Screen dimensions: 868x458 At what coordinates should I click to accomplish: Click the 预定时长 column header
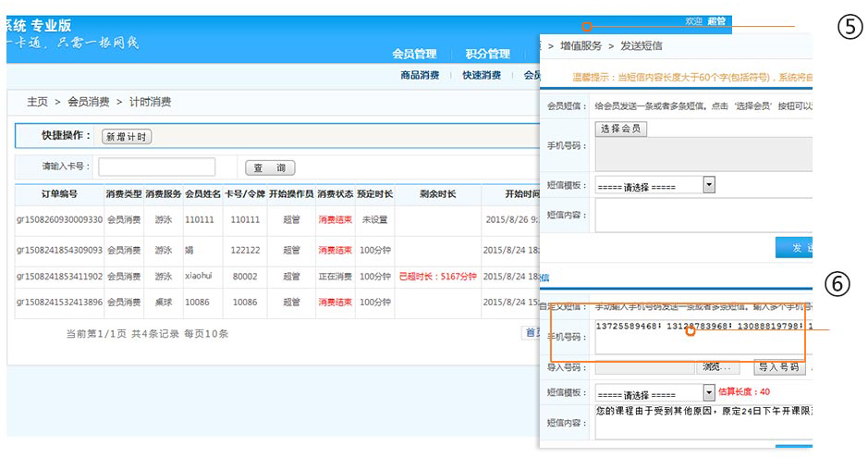tap(374, 193)
